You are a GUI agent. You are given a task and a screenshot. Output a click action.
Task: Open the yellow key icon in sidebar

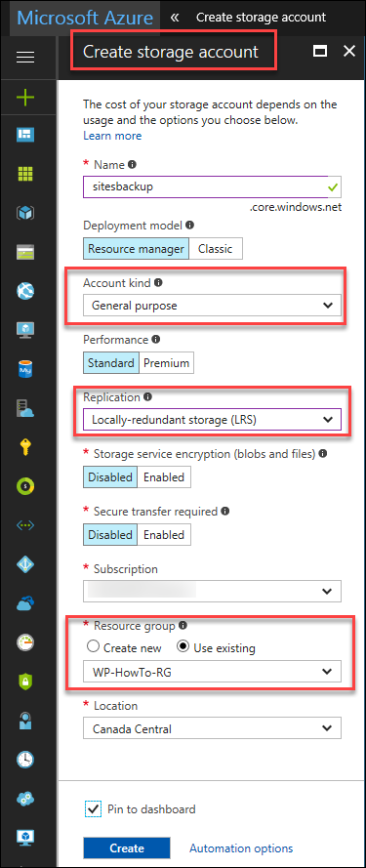click(25, 447)
